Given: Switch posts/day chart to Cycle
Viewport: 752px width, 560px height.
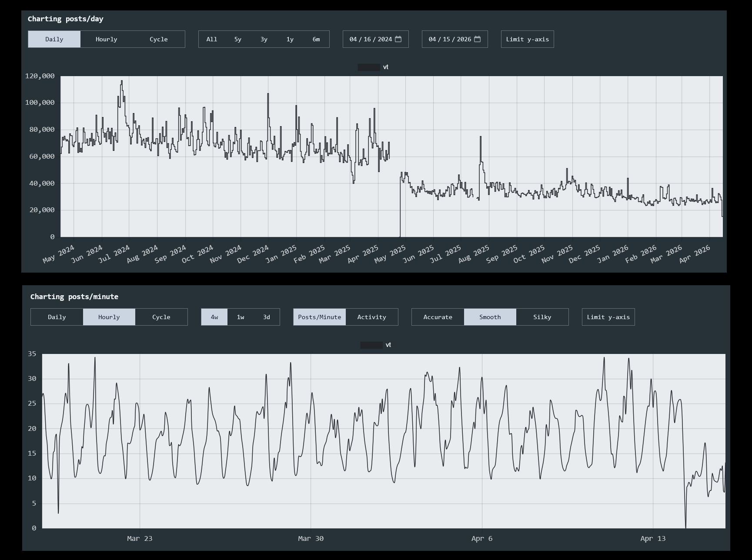Looking at the screenshot, I should click(159, 39).
